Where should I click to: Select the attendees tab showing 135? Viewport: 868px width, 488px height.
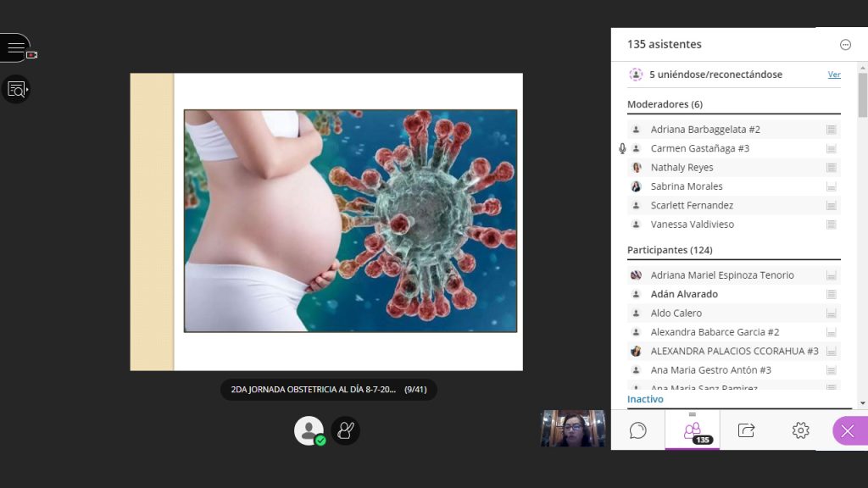tap(693, 430)
